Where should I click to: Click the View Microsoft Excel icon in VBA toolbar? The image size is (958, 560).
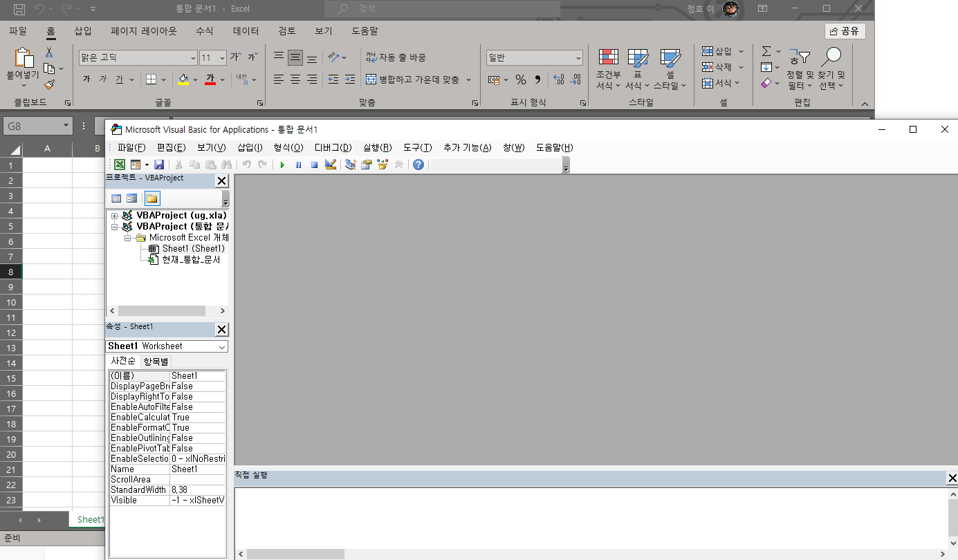pyautogui.click(x=120, y=165)
